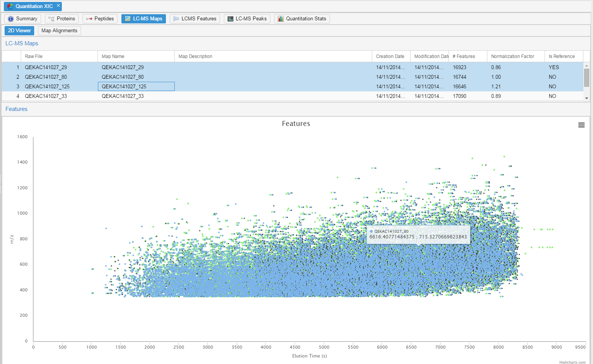Screen dimensions: 593x364
Task: Select the 2D Viewer tab
Action: (x=19, y=31)
